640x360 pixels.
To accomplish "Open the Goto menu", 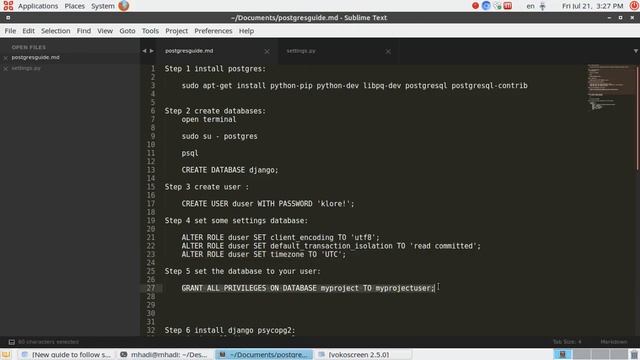I will 127,31.
